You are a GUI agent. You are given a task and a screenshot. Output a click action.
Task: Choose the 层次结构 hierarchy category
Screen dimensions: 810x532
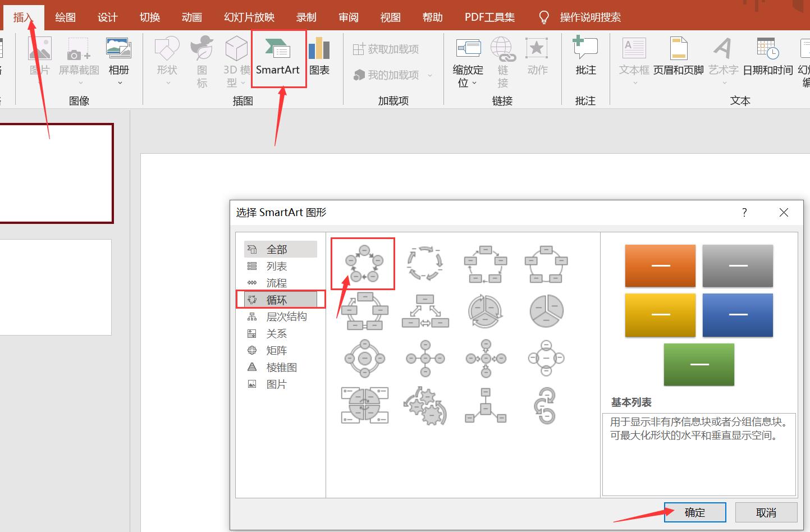tap(286, 317)
